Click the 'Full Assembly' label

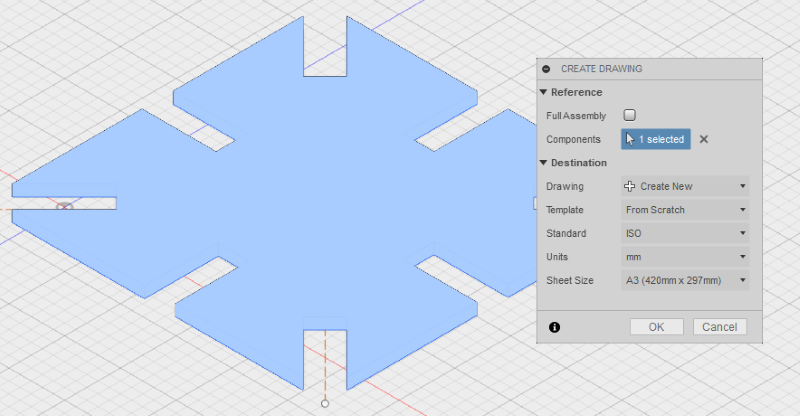pos(576,116)
